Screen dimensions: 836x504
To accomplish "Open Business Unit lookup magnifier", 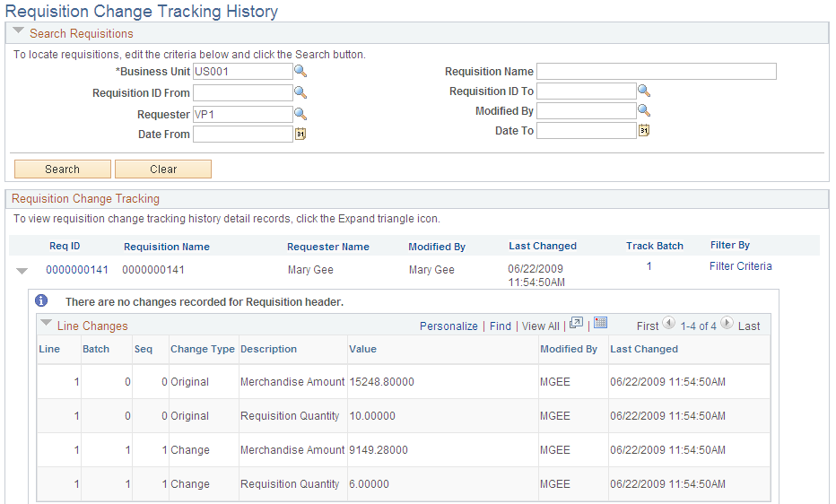I will coord(300,71).
